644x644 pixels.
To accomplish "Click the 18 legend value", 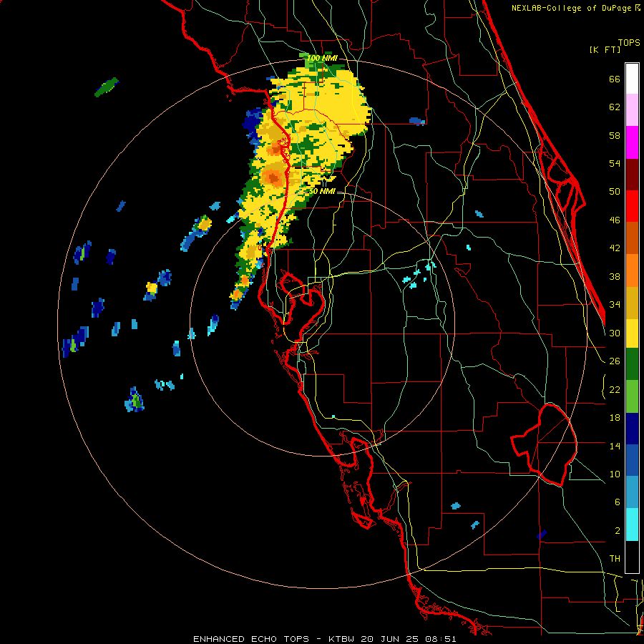I will pyautogui.click(x=615, y=418).
